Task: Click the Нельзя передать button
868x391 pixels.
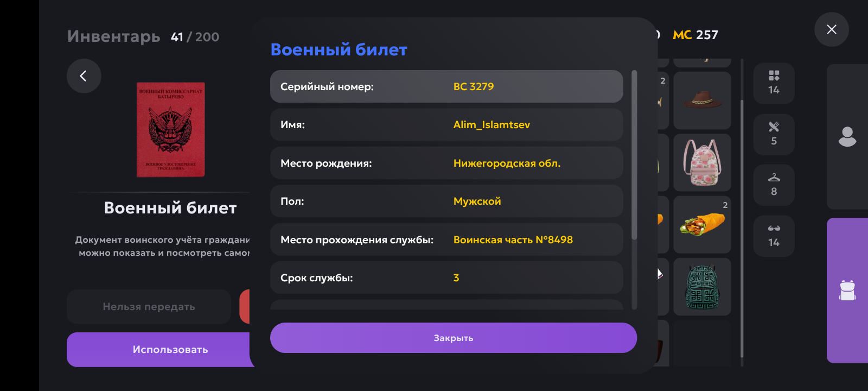Action: point(149,307)
